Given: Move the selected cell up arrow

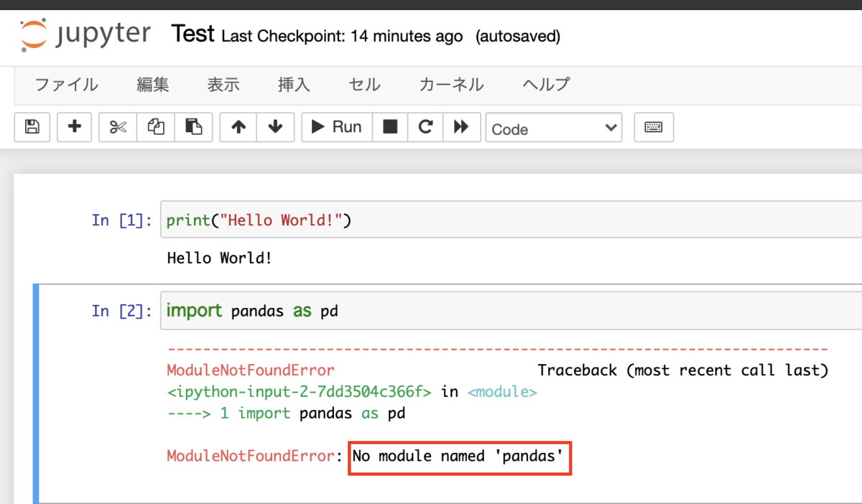Looking at the screenshot, I should tap(238, 127).
